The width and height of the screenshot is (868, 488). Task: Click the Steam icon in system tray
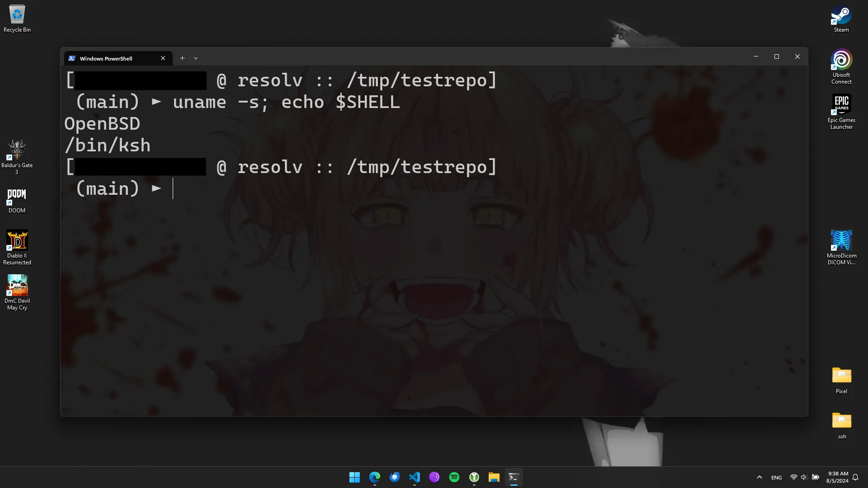coord(761,477)
